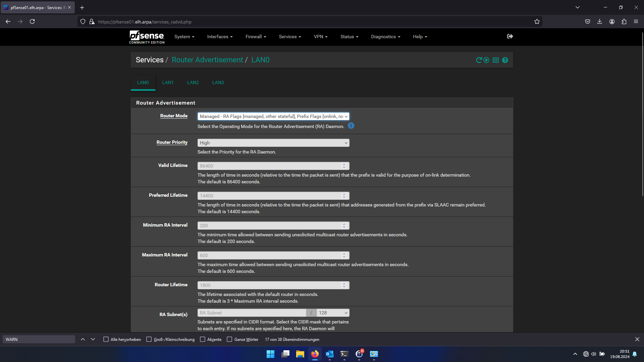Expand the VPN menu
This screenshot has height=362, width=644.
[321, 37]
